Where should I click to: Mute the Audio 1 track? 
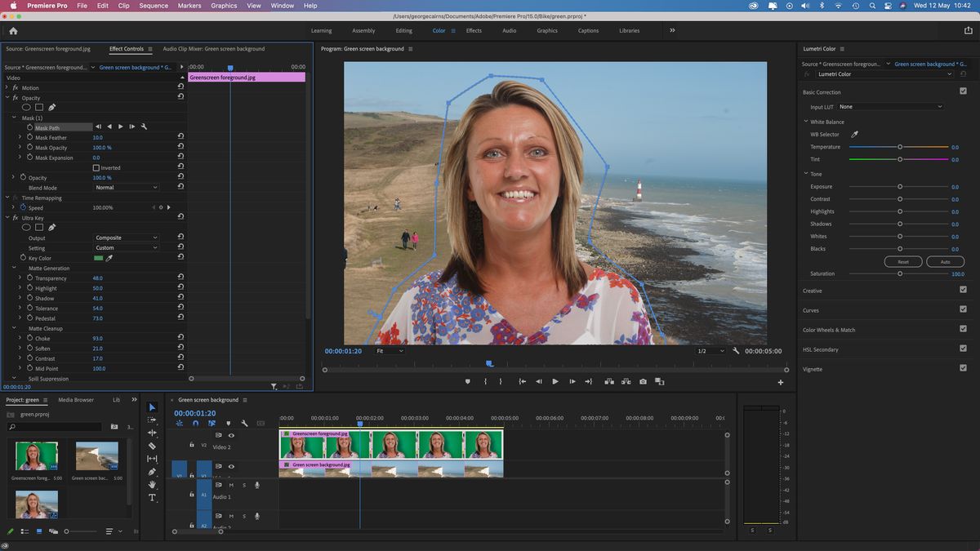pos(231,485)
